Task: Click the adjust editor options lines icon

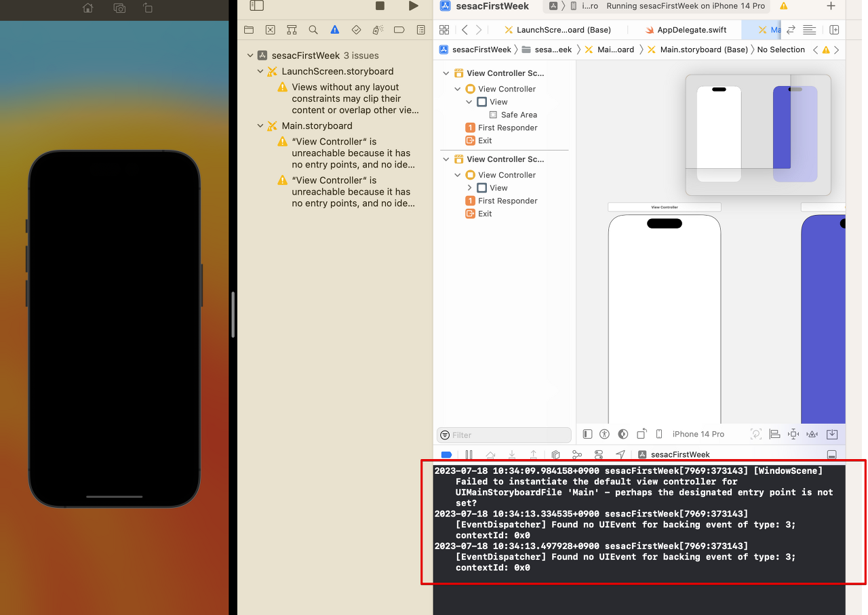Action: pos(809,30)
